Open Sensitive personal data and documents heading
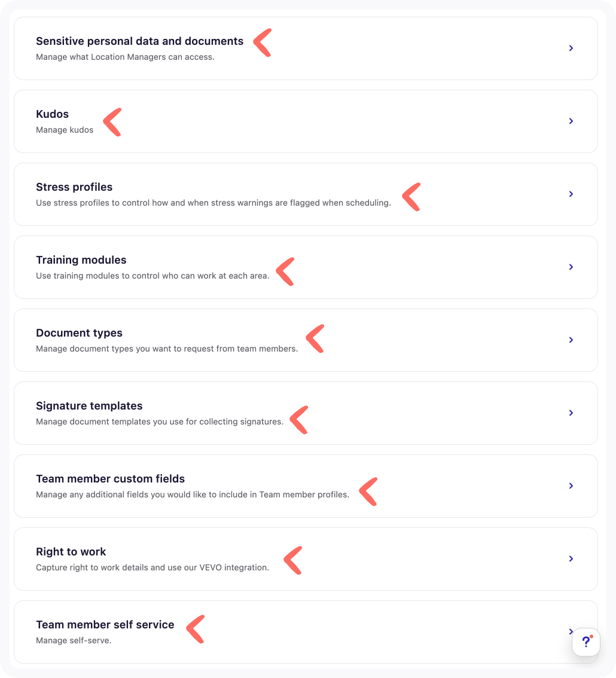616x678 pixels. coord(139,41)
